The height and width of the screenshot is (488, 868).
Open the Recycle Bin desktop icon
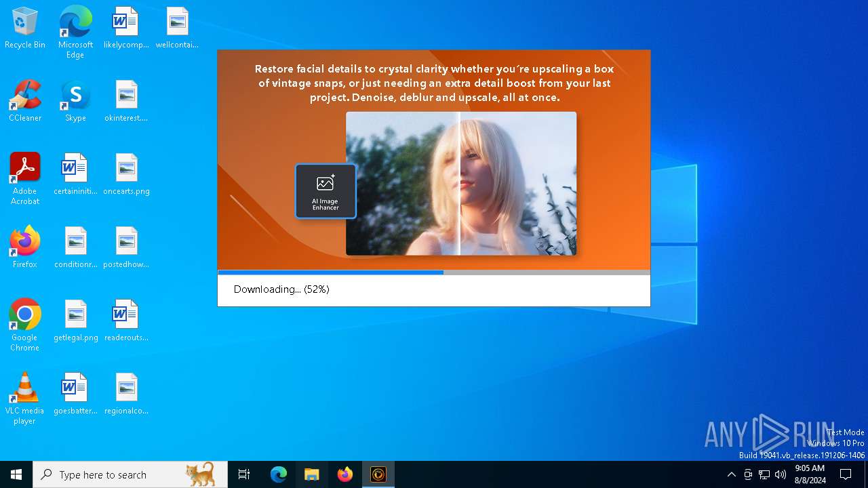pyautogui.click(x=25, y=28)
